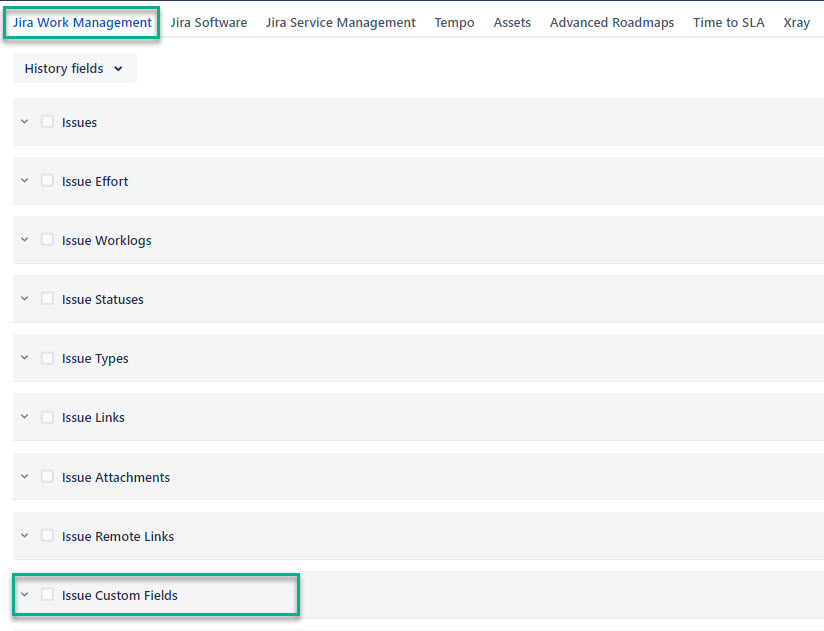
Task: Open the Xray tab
Action: tap(796, 22)
